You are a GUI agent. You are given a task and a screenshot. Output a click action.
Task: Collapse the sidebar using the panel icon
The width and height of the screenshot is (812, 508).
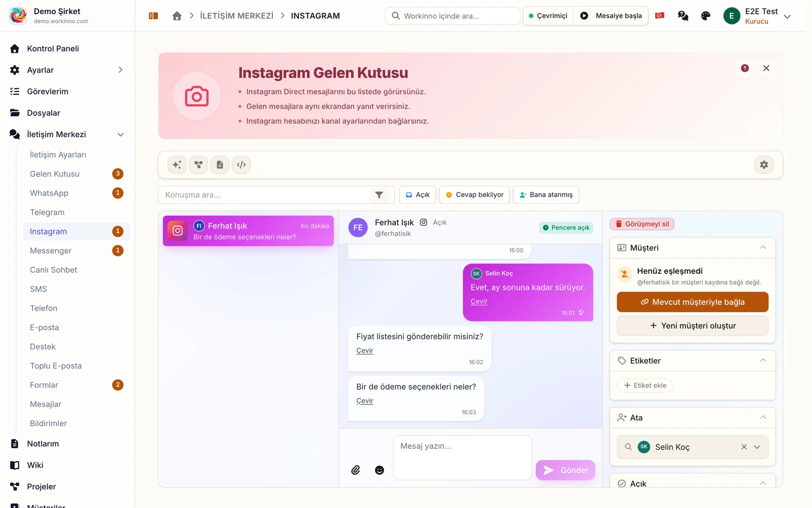coord(153,16)
